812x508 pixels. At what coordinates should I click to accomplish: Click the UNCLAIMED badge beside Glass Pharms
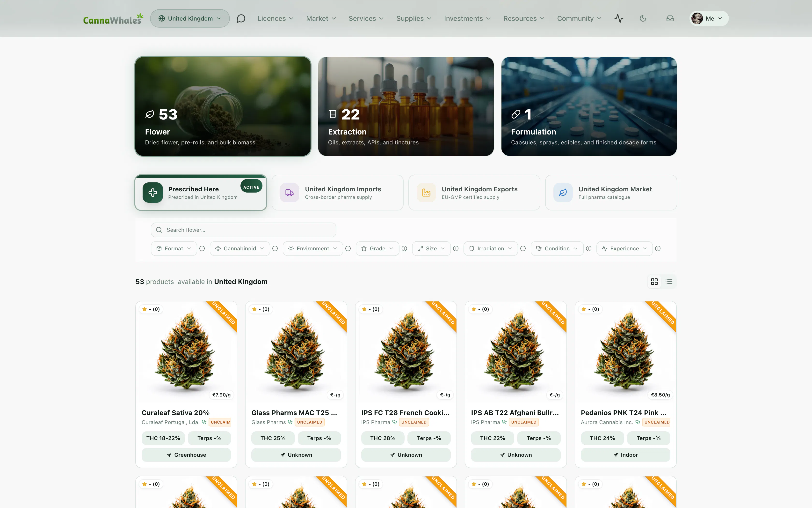click(309, 422)
